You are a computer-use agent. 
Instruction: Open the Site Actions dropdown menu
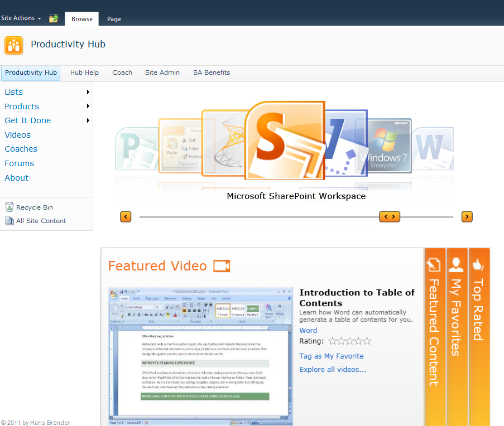[21, 18]
